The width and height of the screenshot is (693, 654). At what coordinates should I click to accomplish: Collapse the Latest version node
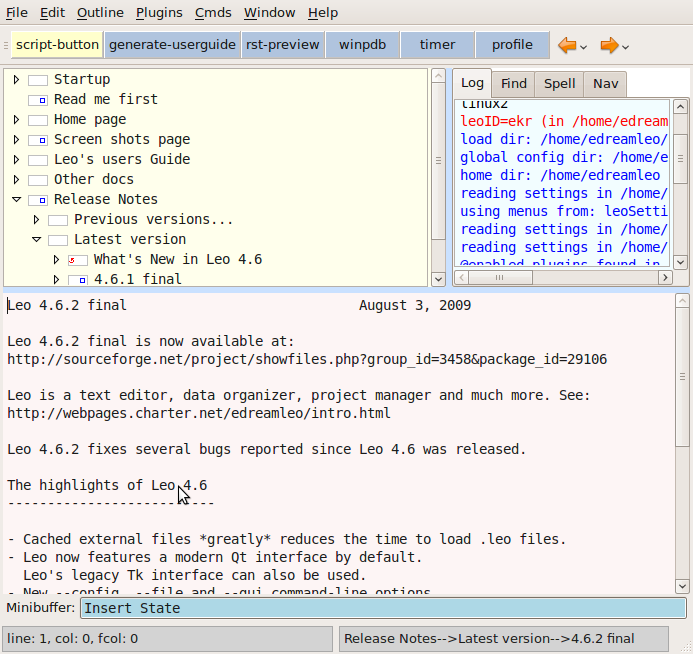coord(37,240)
